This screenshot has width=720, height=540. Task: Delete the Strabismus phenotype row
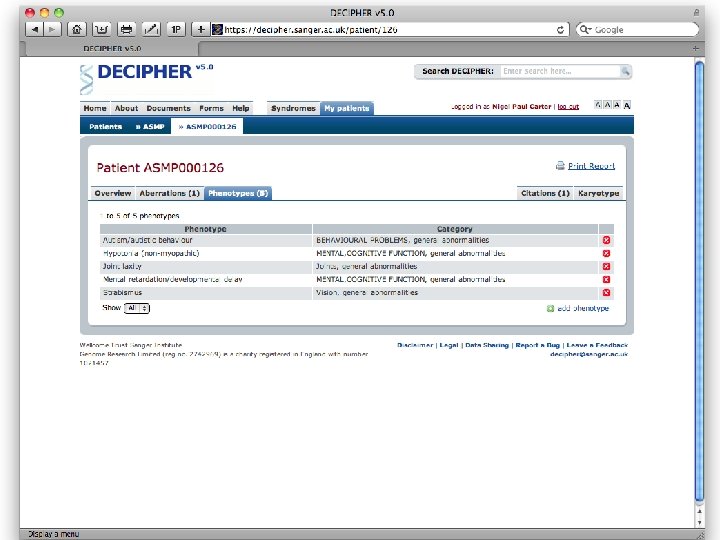pyautogui.click(x=606, y=292)
